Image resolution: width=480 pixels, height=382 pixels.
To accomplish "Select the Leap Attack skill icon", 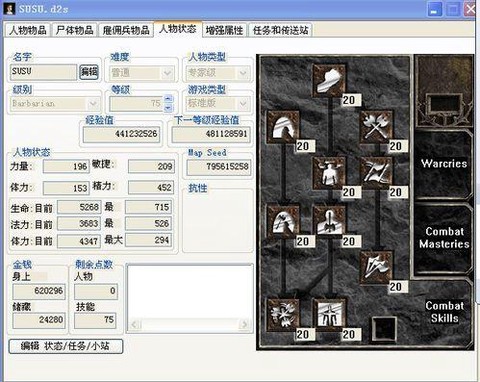I will [x=283, y=222].
